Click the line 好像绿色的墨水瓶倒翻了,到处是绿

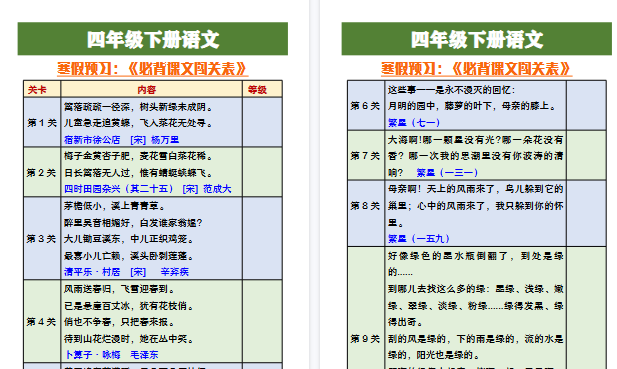coord(475,256)
